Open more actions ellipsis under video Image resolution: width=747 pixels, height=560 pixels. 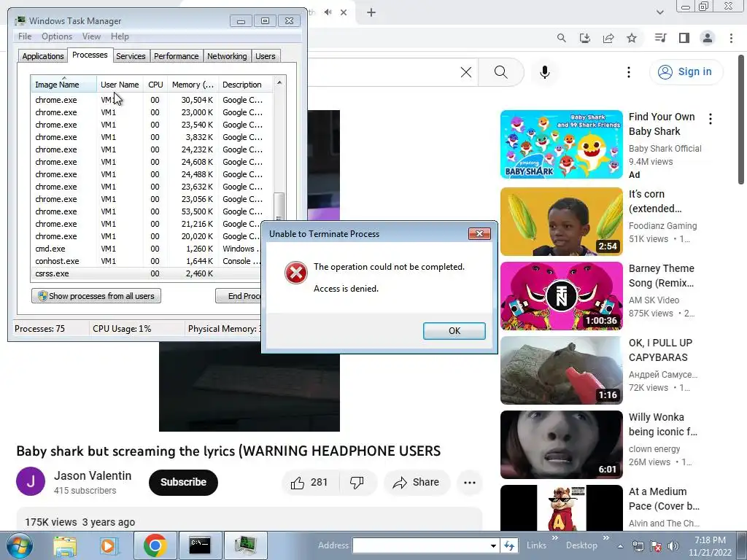pos(470,483)
